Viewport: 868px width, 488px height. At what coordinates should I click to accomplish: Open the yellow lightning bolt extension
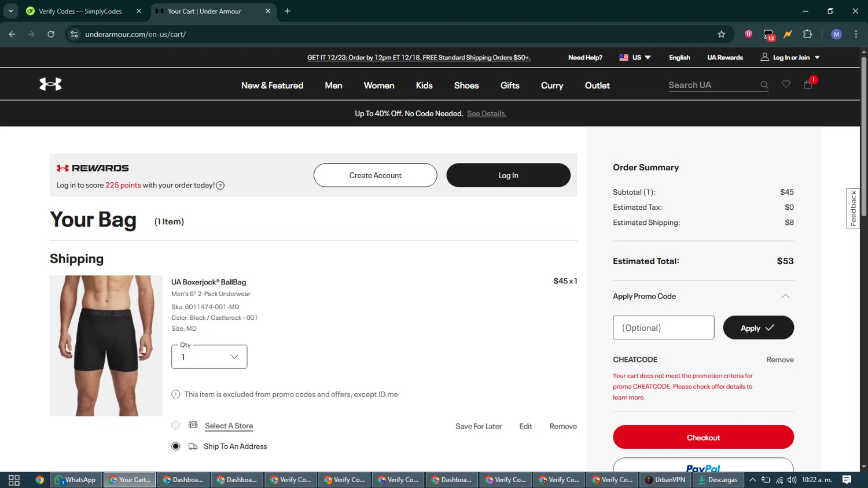coord(788,34)
